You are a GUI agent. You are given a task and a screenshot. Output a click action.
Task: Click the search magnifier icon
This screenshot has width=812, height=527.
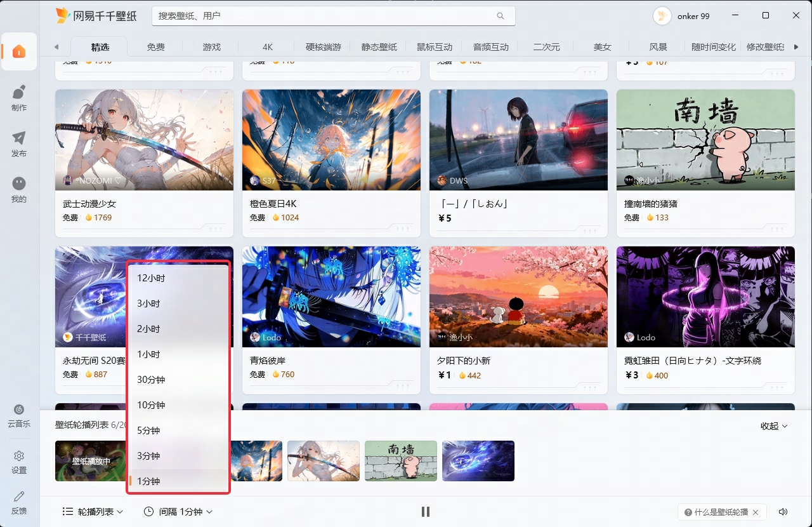click(501, 16)
